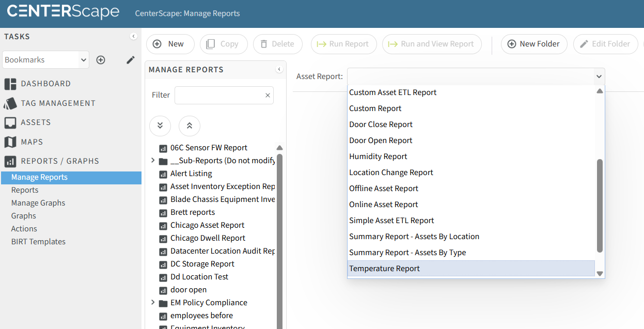
Task: Expand the EM Policy Compliance folder
Action: pos(153,303)
